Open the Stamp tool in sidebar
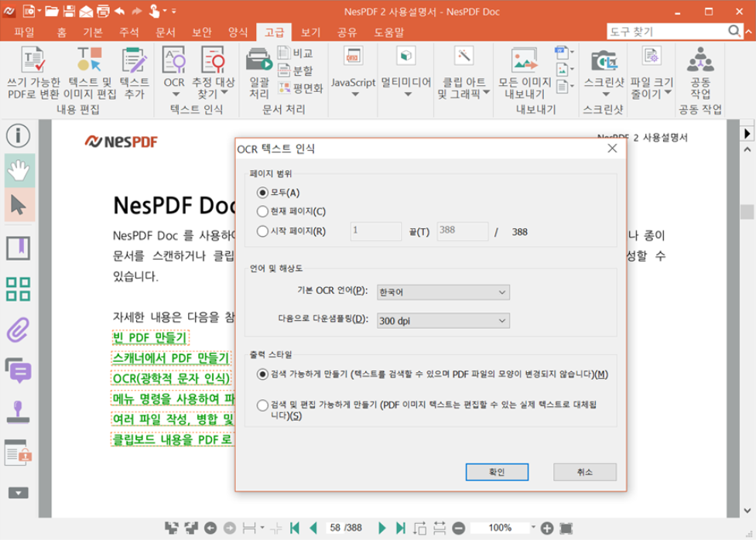Screen dimensions: 756x540 pyautogui.click(x=19, y=412)
